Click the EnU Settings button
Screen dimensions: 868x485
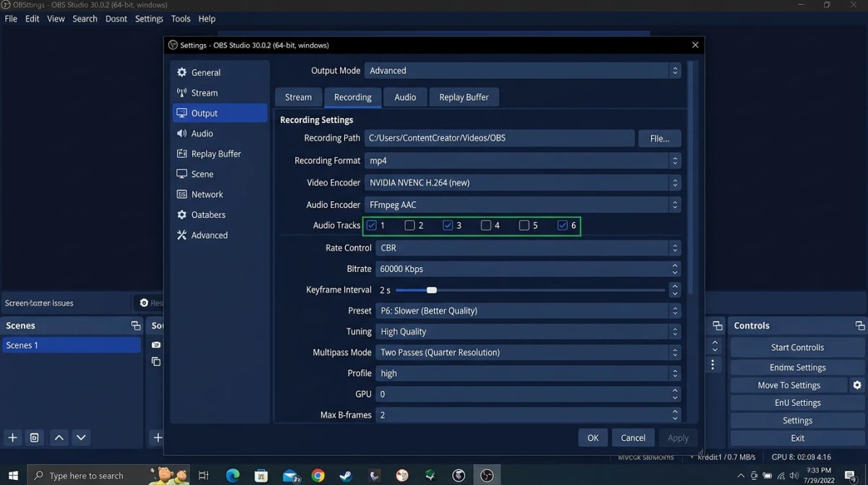(797, 402)
